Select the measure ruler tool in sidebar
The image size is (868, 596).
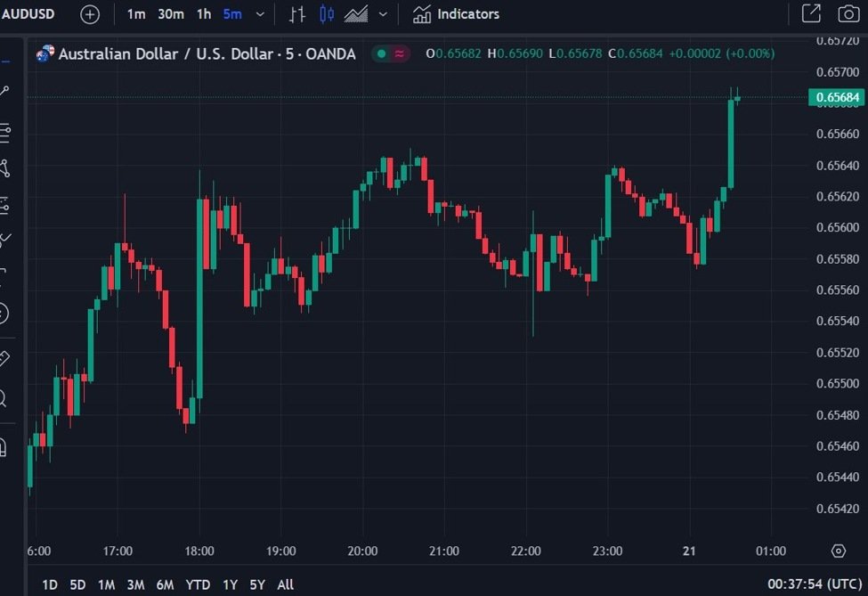pos(4,359)
